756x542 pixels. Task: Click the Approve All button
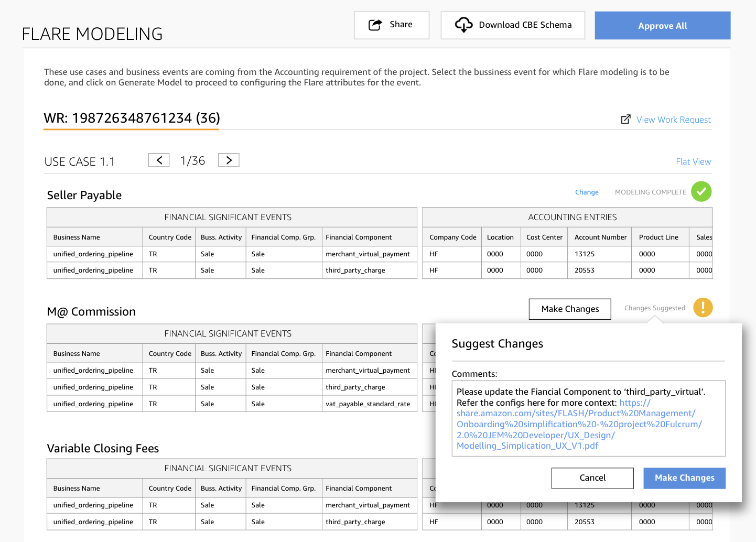coord(662,26)
